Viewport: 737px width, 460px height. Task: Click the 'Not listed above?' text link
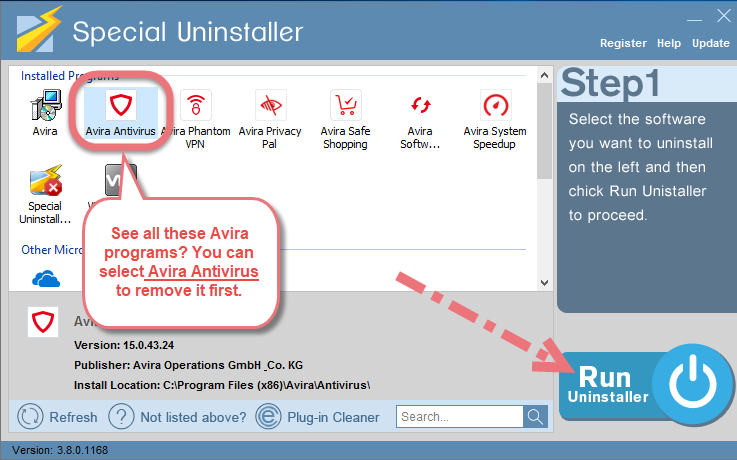(193, 417)
